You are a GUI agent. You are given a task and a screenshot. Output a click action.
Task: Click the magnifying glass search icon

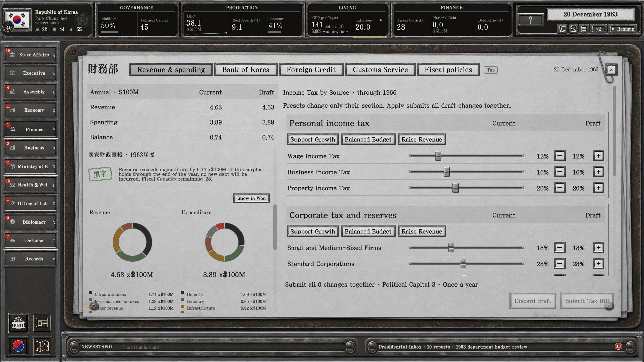[x=573, y=29]
